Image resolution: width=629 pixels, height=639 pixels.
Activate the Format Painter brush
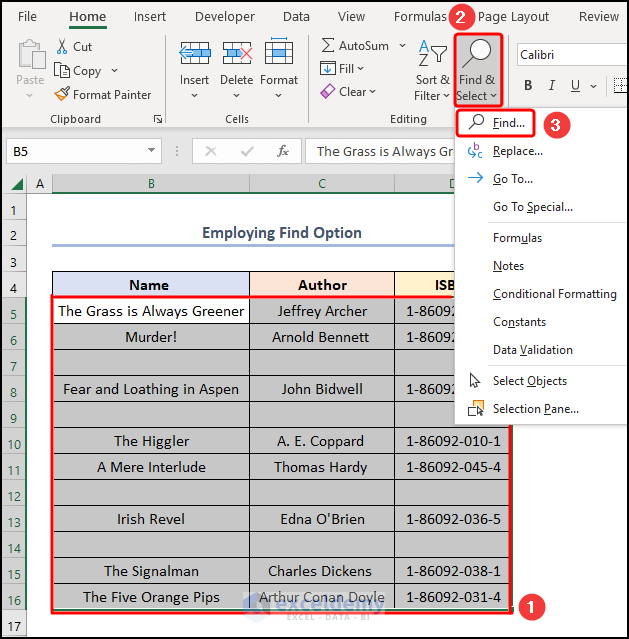pyautogui.click(x=62, y=94)
